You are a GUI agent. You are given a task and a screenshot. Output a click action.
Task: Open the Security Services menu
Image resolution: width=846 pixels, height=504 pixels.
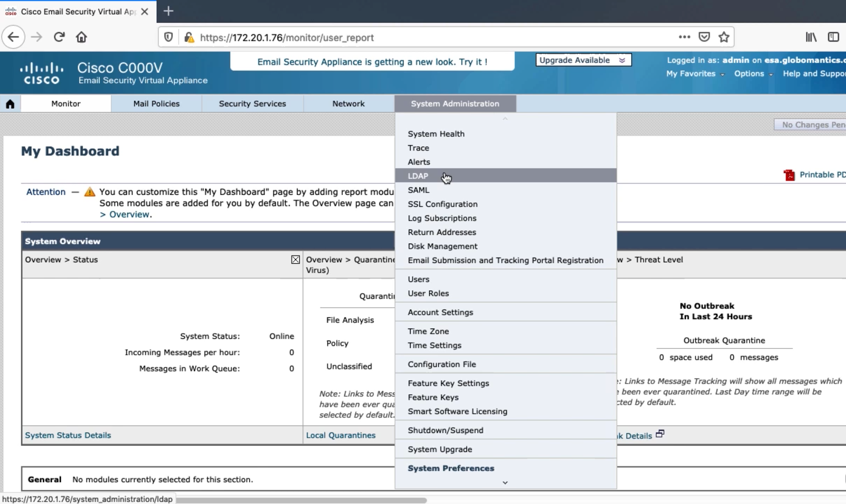coord(252,104)
